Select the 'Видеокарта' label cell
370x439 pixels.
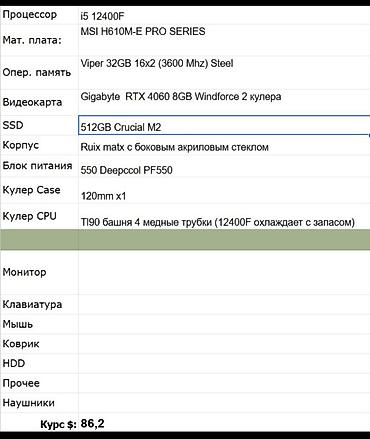(x=39, y=102)
